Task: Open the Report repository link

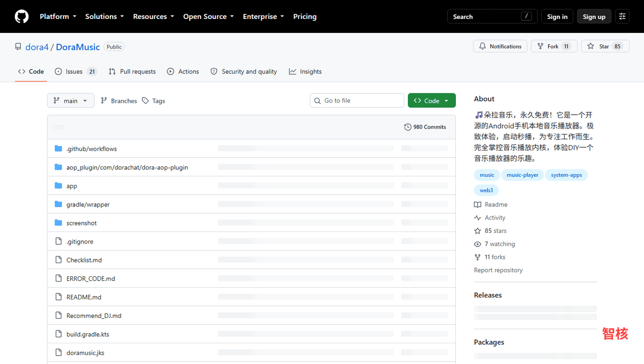Action: pos(498,270)
